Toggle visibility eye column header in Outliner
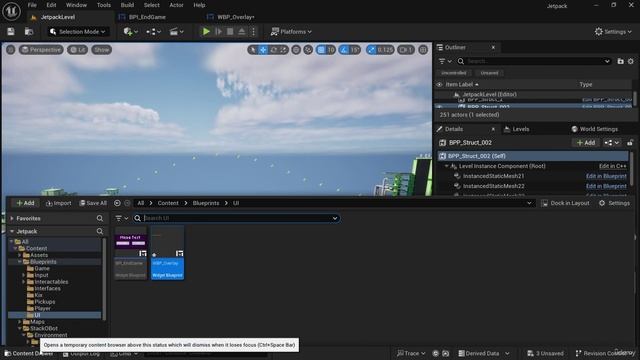The height and width of the screenshot is (360, 640). [439, 84]
